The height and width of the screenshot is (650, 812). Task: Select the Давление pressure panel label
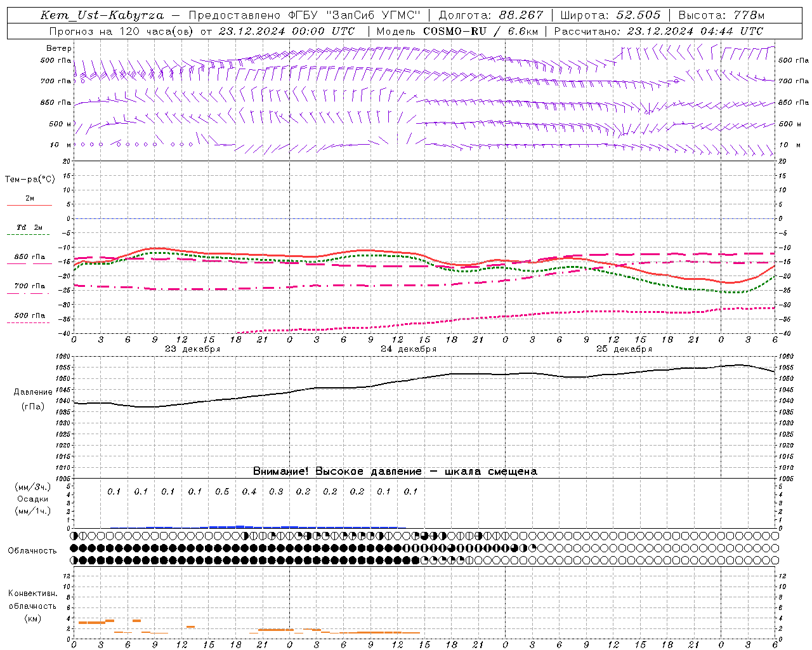coord(33,392)
